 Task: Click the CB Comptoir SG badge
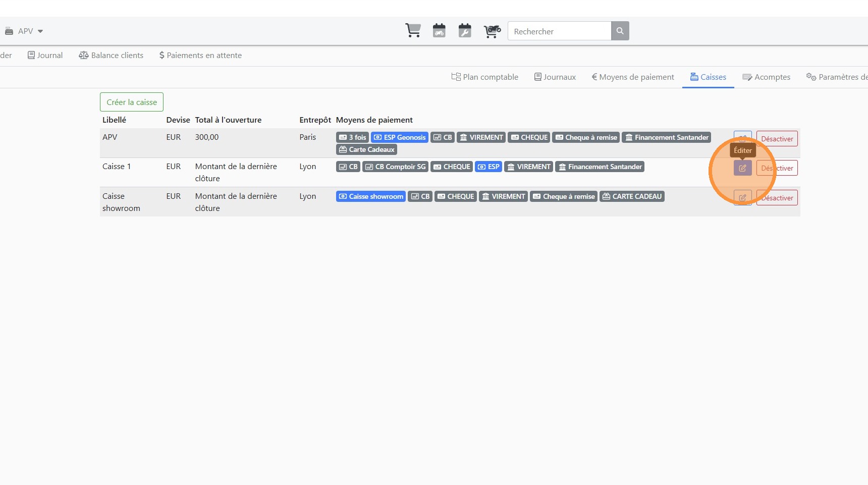396,167
